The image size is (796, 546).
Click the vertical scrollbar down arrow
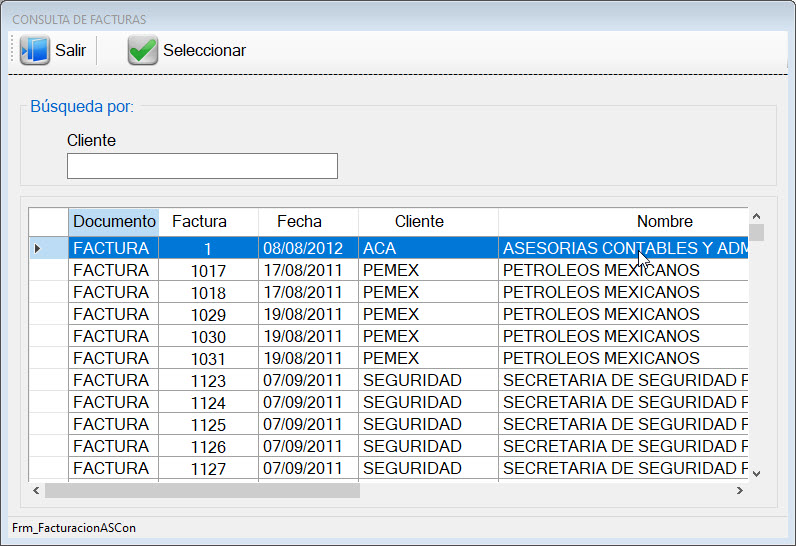756,474
